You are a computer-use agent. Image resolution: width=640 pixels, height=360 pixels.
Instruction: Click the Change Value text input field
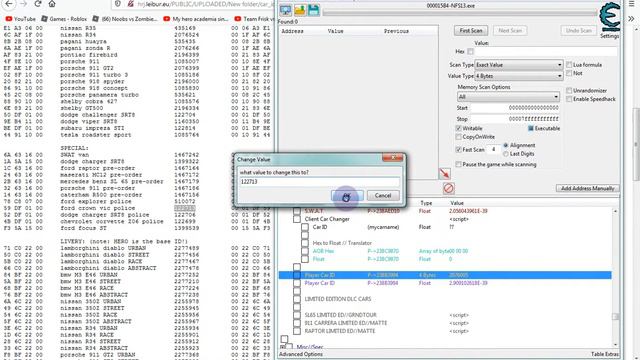click(x=319, y=182)
